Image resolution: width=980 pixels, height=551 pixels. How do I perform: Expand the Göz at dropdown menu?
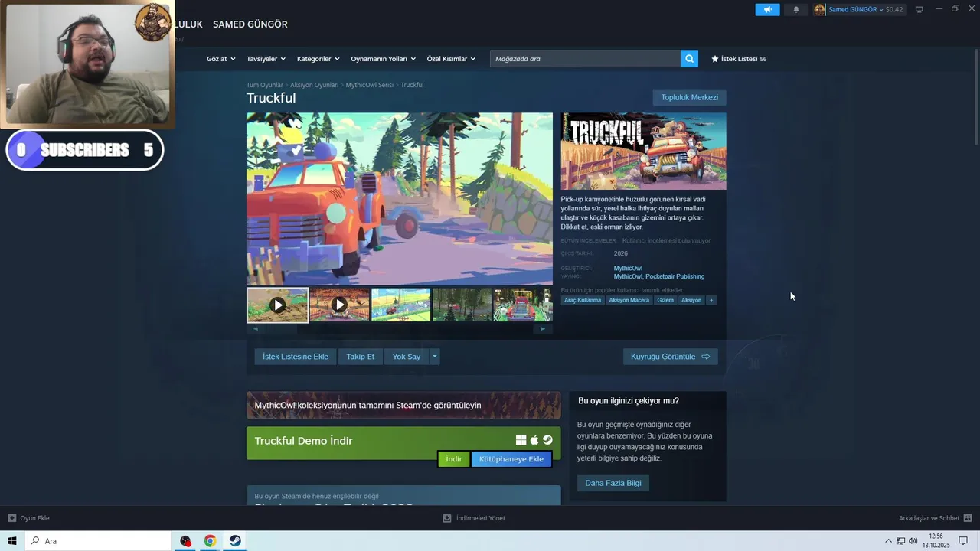point(221,59)
